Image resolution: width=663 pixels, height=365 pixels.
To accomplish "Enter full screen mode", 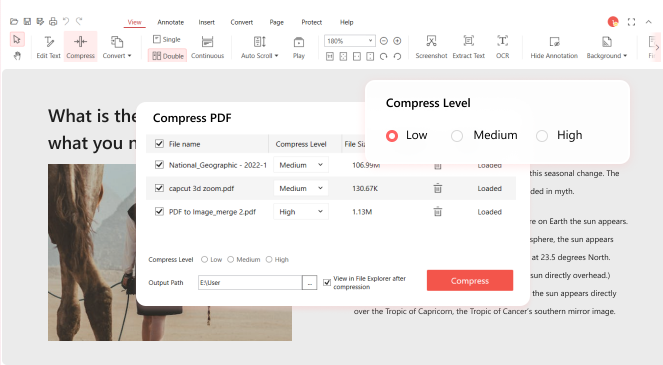I will (x=631, y=22).
